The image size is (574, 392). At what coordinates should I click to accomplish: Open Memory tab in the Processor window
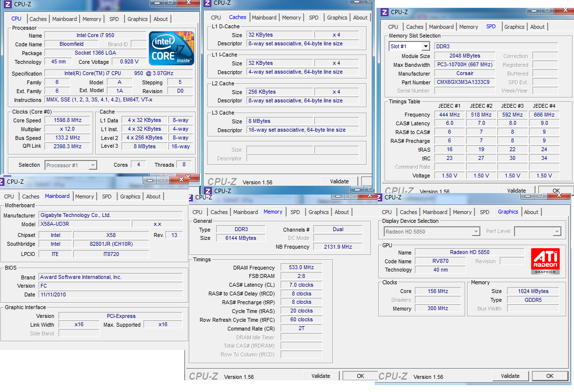tap(92, 19)
